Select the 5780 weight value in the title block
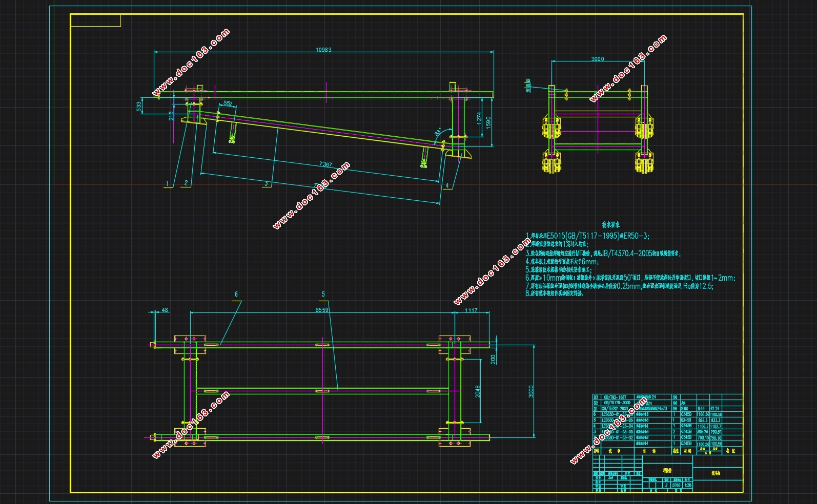The width and height of the screenshot is (817, 504). [676, 485]
